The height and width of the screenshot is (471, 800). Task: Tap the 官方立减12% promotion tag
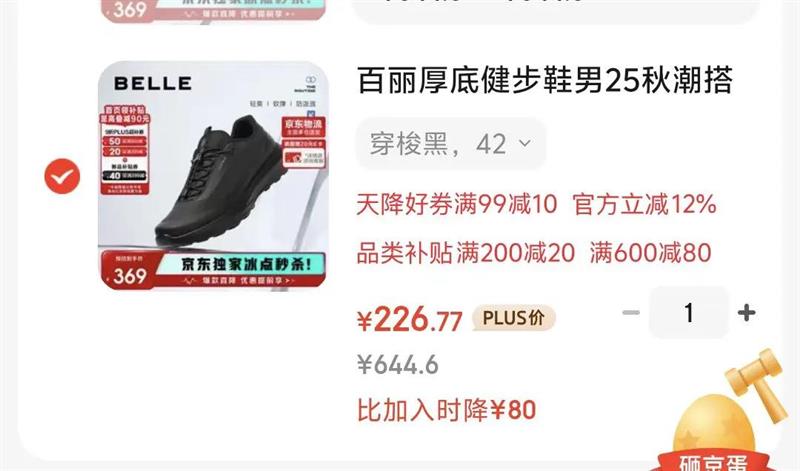pos(644,204)
